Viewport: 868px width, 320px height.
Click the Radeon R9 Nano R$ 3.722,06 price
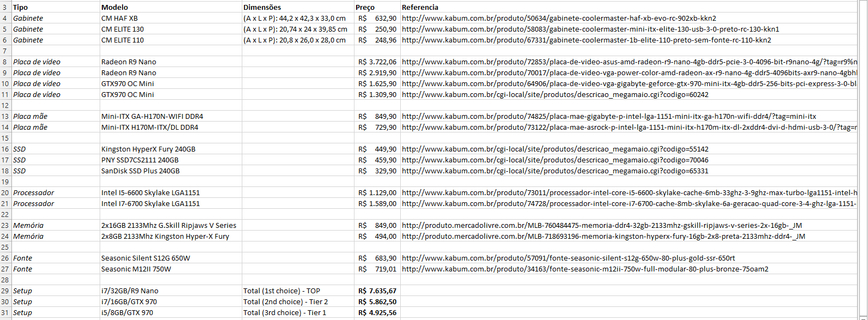pos(377,62)
